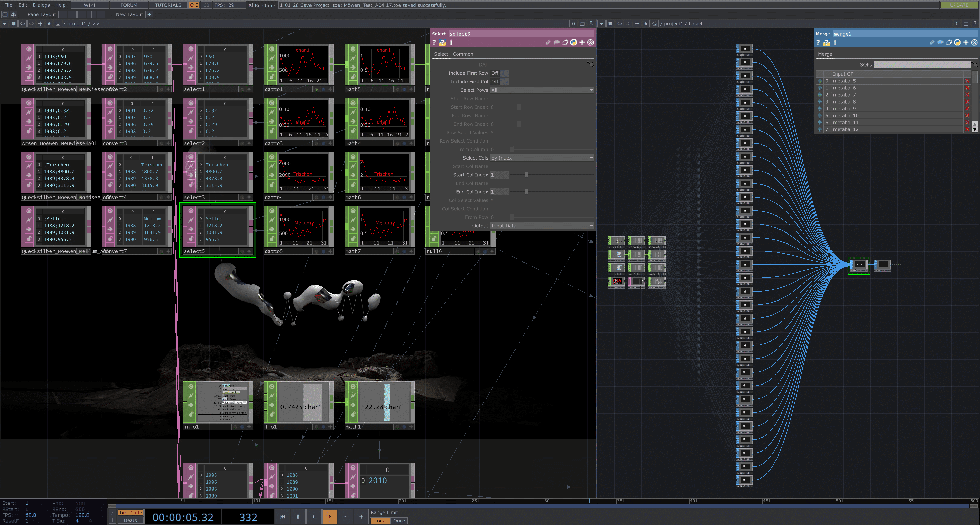The height and width of the screenshot is (525, 980).
Task: Open the FORUM link button
Action: (129, 5)
